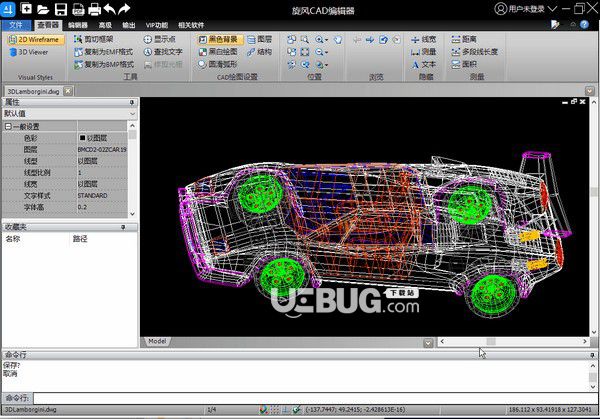Toggle 显示点 show points
Image resolution: width=600 pixels, height=419 pixels.
tap(160, 39)
